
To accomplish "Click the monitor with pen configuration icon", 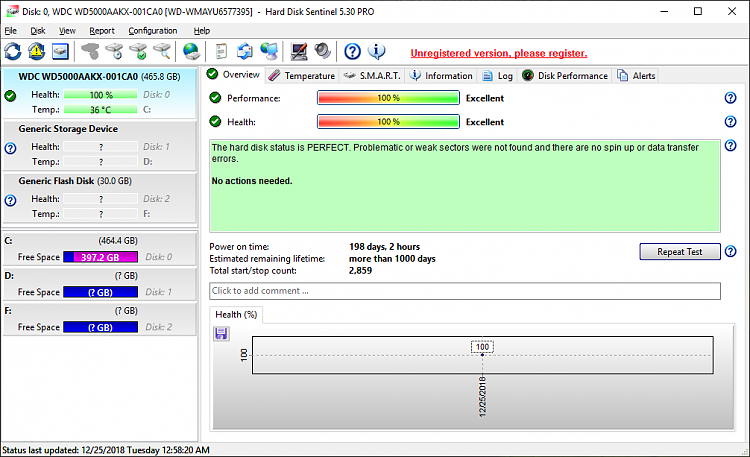I will click(x=299, y=51).
